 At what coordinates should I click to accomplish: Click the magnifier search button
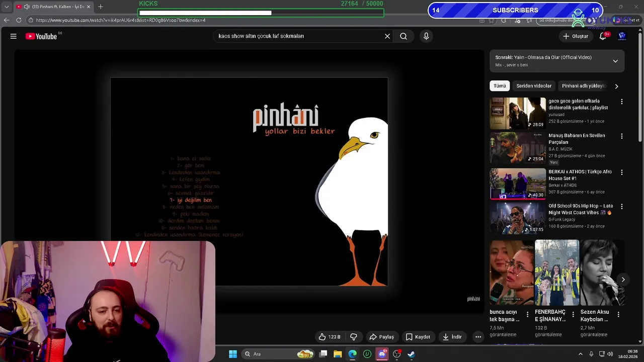[x=404, y=36]
